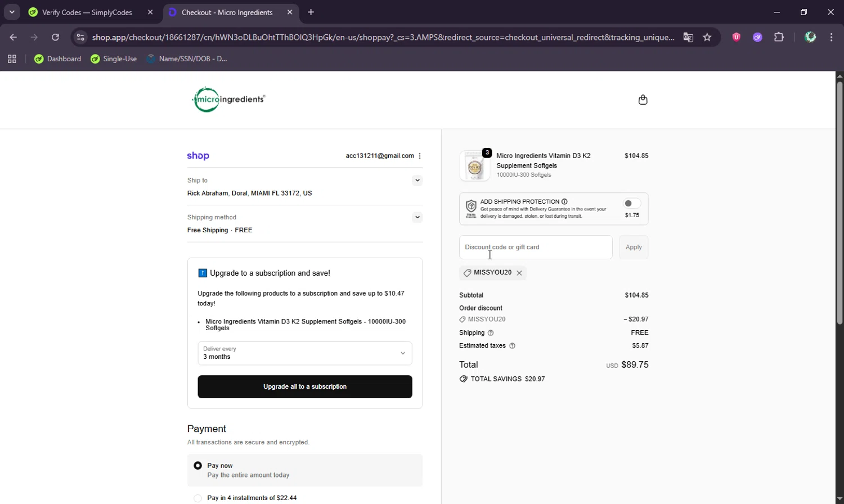View site information icon in address bar
844x504 pixels.
pos(80,37)
